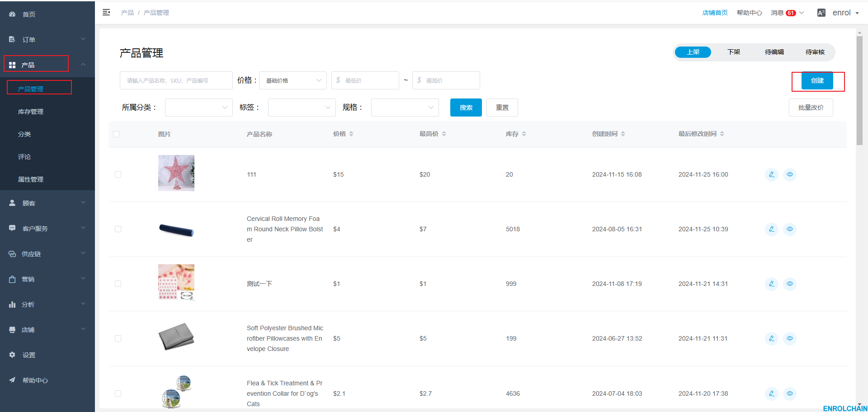Toggle the sidebar collapse hamburger icon

point(106,13)
